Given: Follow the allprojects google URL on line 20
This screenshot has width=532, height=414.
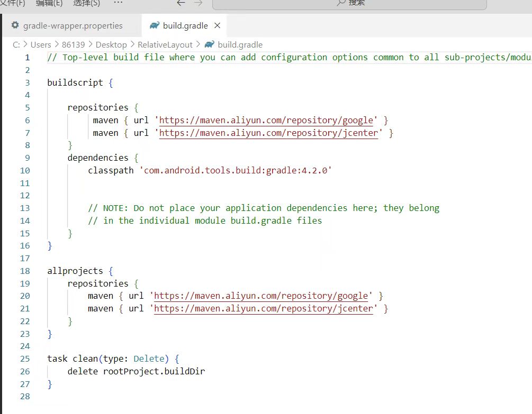Looking at the screenshot, I should [260, 296].
